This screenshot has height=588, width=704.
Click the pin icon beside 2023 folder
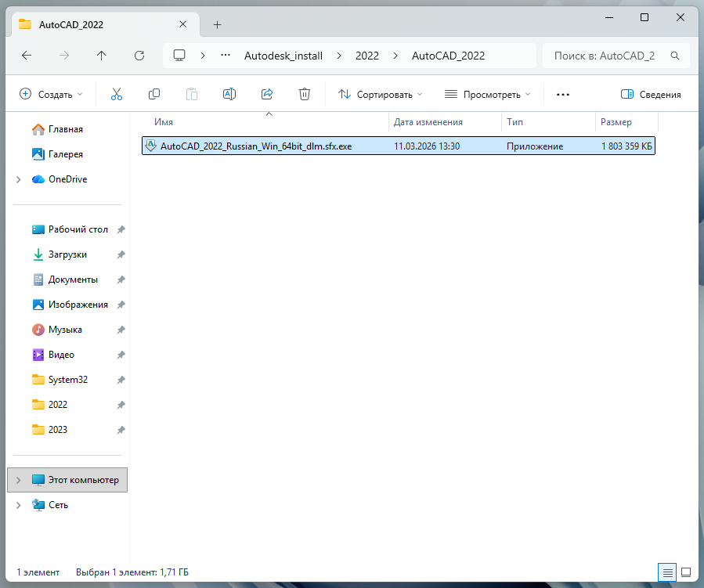[x=121, y=431]
